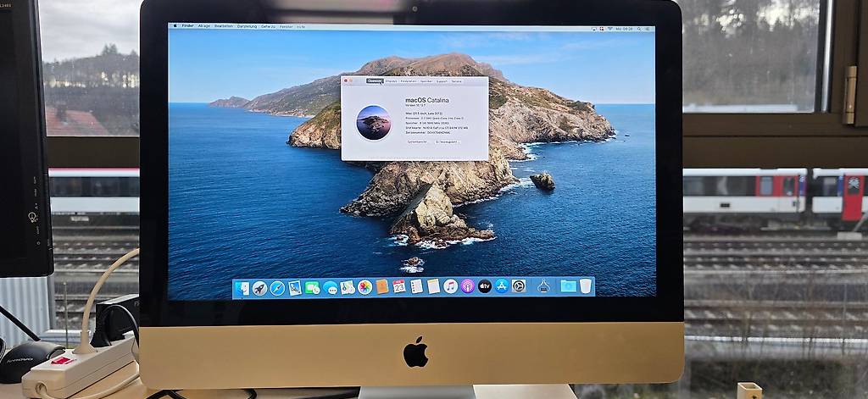Screen dimensions: 868x399
Task: Open Calendar icon showing 23
Action: click(399, 286)
